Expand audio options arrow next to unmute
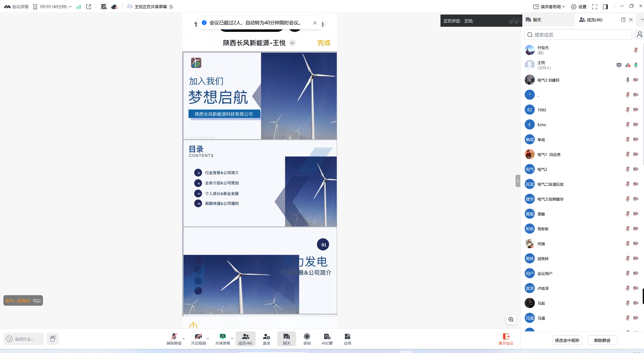Image resolution: width=644 pixels, height=353 pixels. coord(184,338)
